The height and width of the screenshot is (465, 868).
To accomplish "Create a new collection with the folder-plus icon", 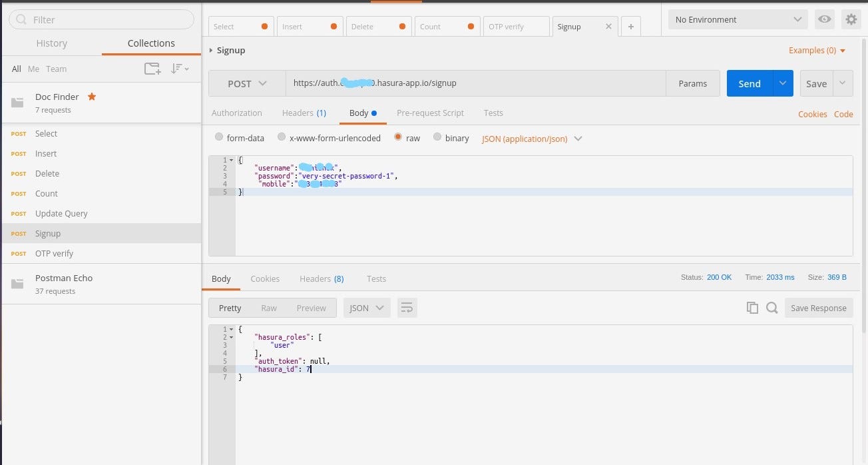I will pyautogui.click(x=152, y=69).
